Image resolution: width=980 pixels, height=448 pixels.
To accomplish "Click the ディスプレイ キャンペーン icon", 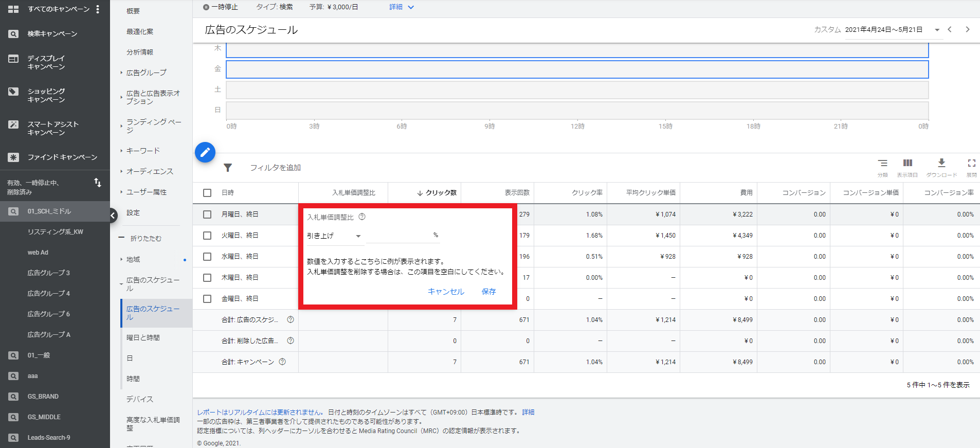I will pyautogui.click(x=13, y=59).
